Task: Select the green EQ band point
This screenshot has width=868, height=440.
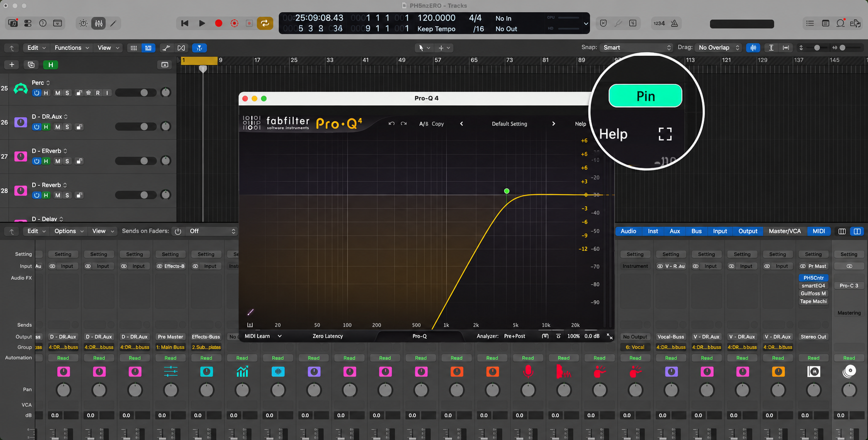Action: point(507,191)
